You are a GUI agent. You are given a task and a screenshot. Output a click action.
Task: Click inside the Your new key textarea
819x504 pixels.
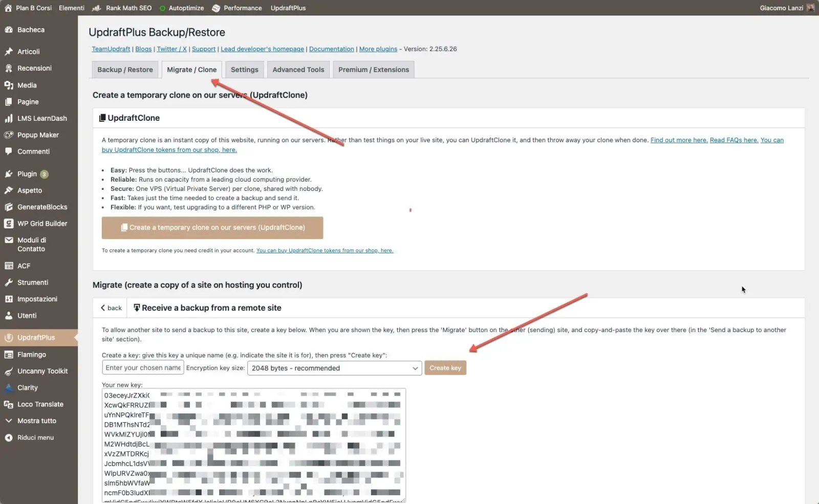(254, 445)
